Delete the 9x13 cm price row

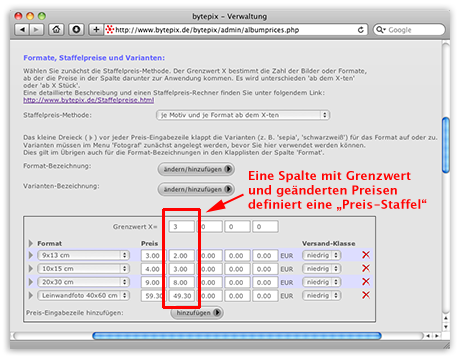tap(366, 255)
